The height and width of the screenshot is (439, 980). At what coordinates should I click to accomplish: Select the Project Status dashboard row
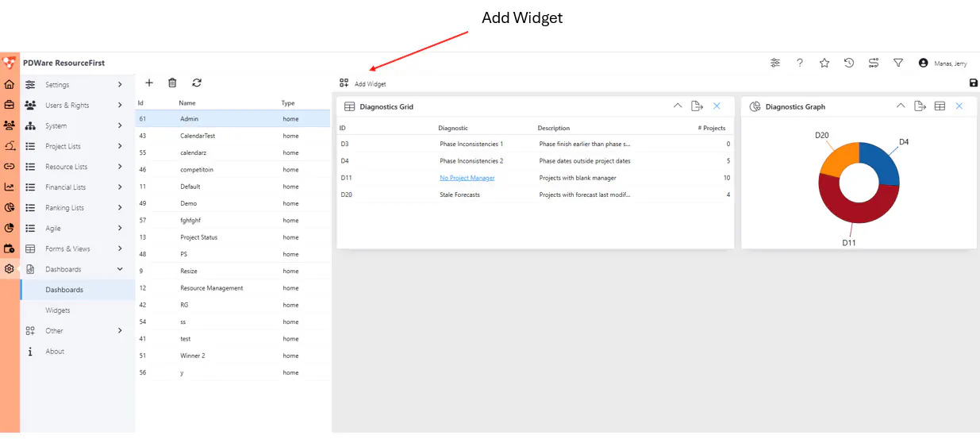coord(233,237)
